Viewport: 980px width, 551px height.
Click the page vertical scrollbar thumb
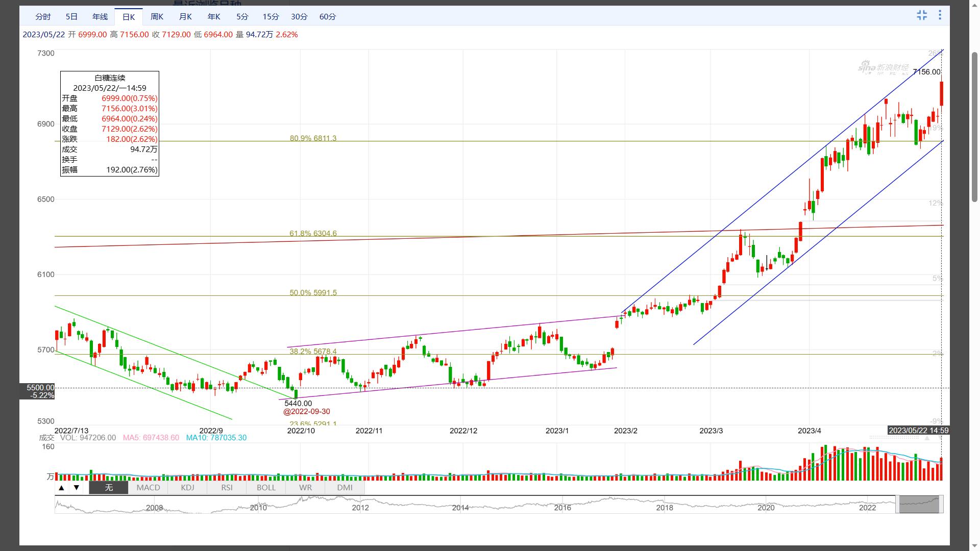point(974,128)
